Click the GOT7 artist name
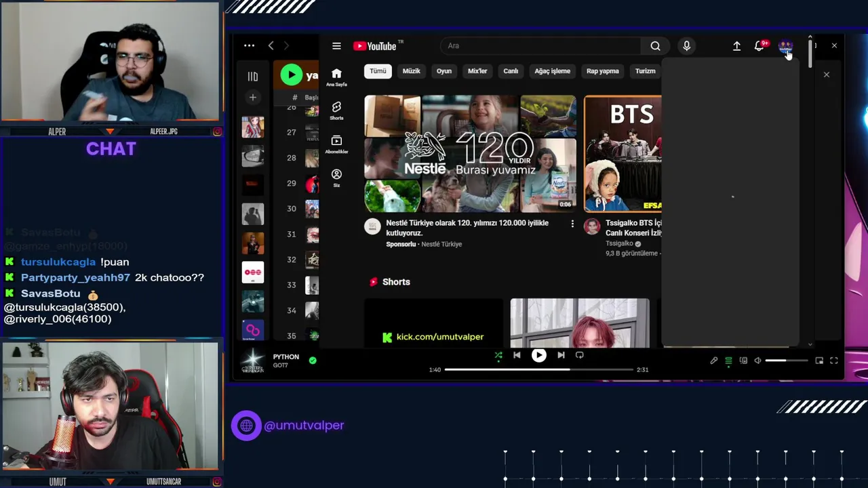The image size is (868, 488). (x=281, y=366)
